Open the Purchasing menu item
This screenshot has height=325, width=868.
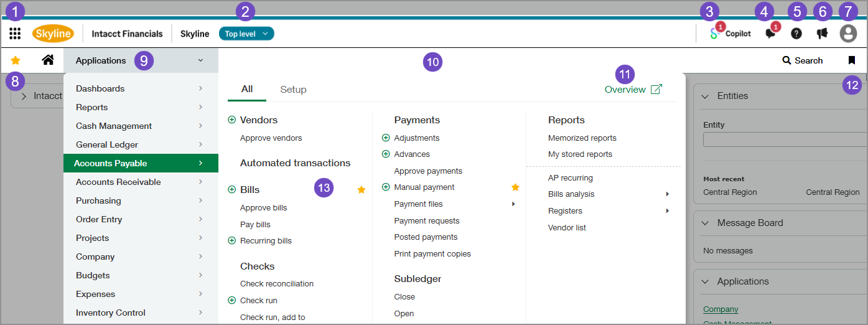click(x=141, y=200)
